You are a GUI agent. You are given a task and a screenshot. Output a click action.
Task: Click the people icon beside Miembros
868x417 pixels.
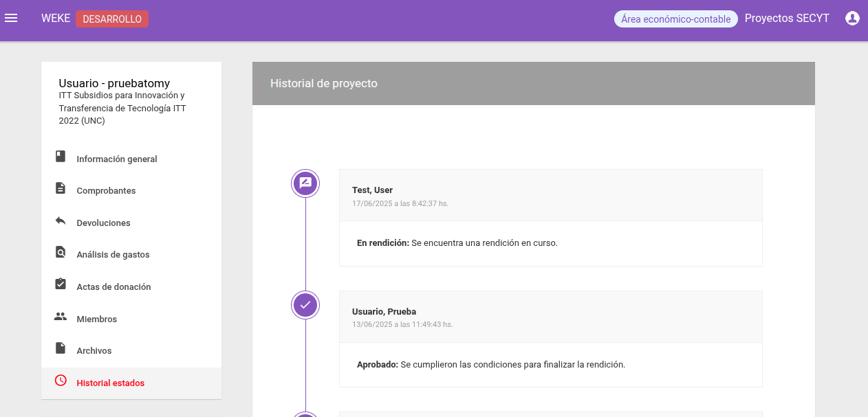point(61,317)
